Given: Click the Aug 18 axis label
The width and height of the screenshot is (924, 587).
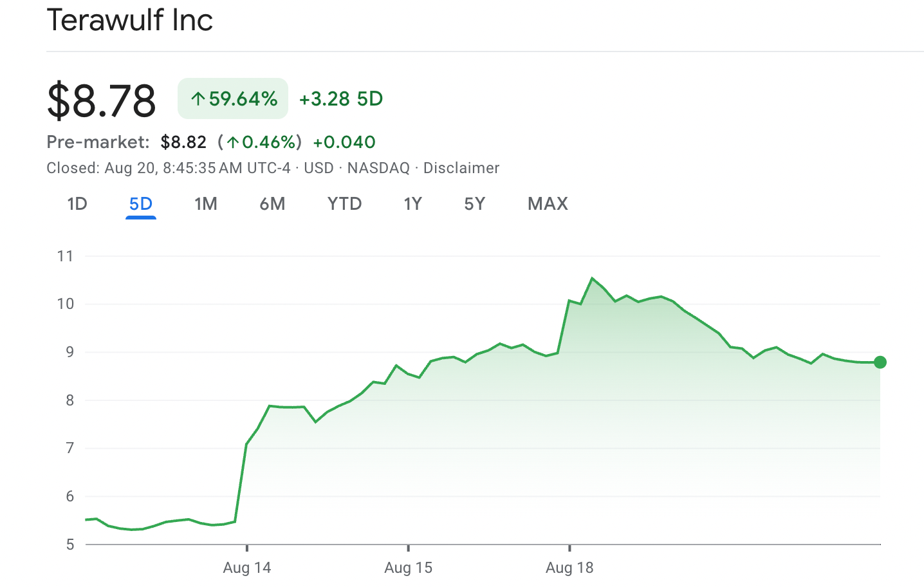Looking at the screenshot, I should pyautogui.click(x=569, y=568).
